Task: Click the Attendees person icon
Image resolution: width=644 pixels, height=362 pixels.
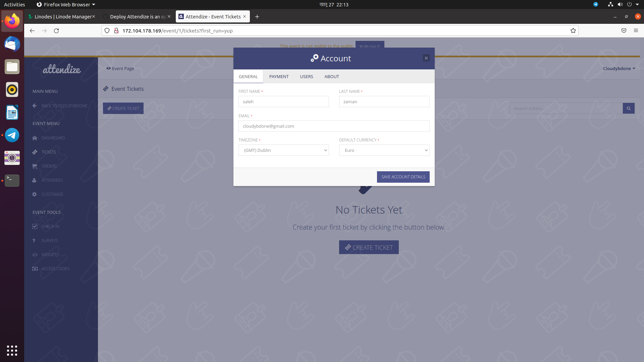Action: pyautogui.click(x=34, y=180)
